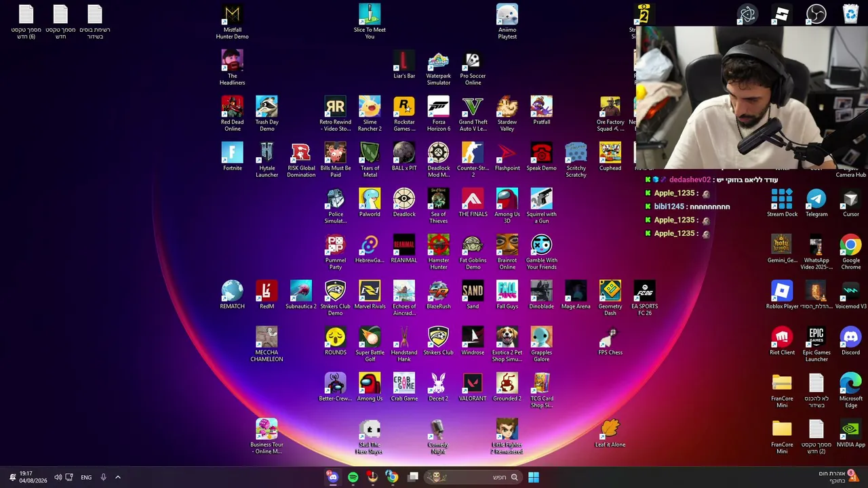Launch Subnautica 2

pyautogui.click(x=301, y=295)
